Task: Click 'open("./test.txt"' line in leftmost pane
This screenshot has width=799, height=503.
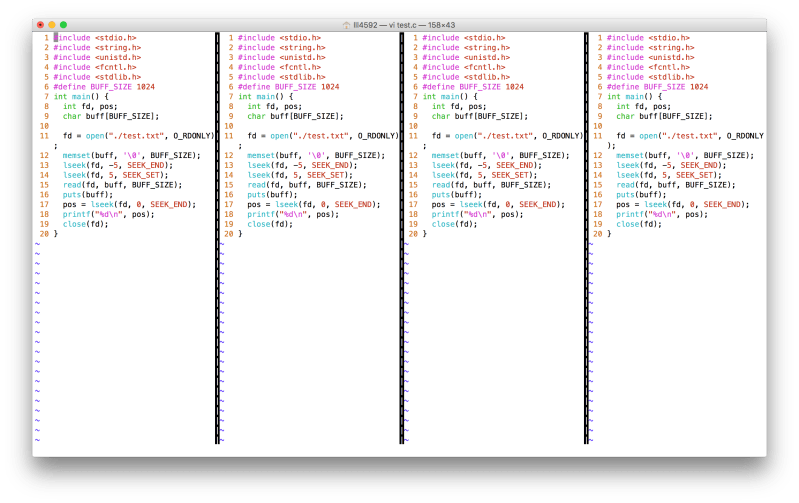Action: (x=138, y=136)
